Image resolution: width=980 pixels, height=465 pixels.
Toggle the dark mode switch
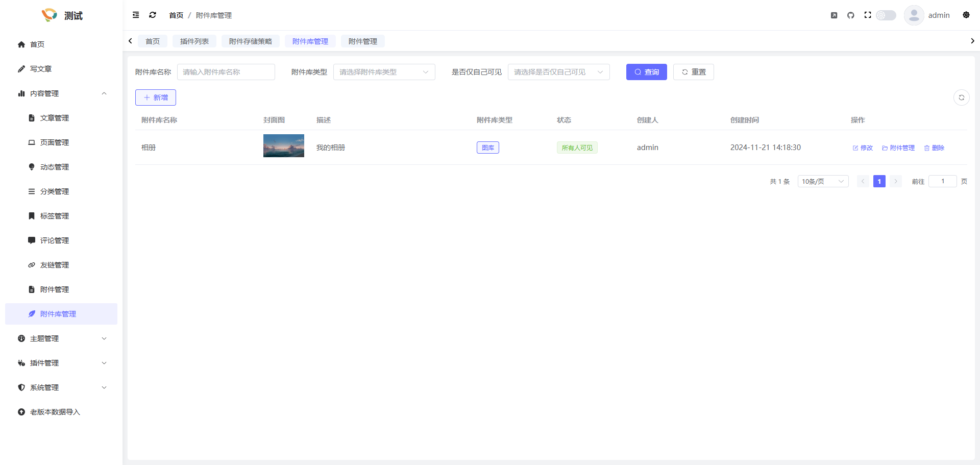886,15
